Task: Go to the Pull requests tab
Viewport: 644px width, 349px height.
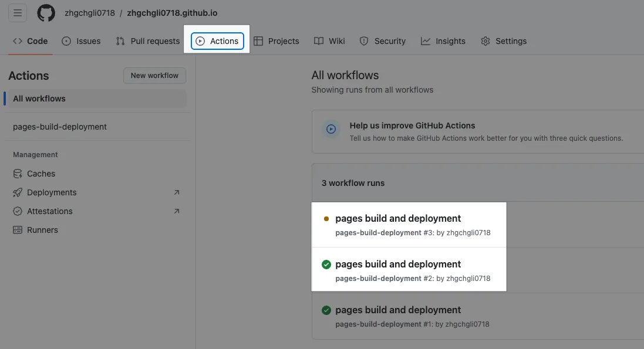Action: 148,41
